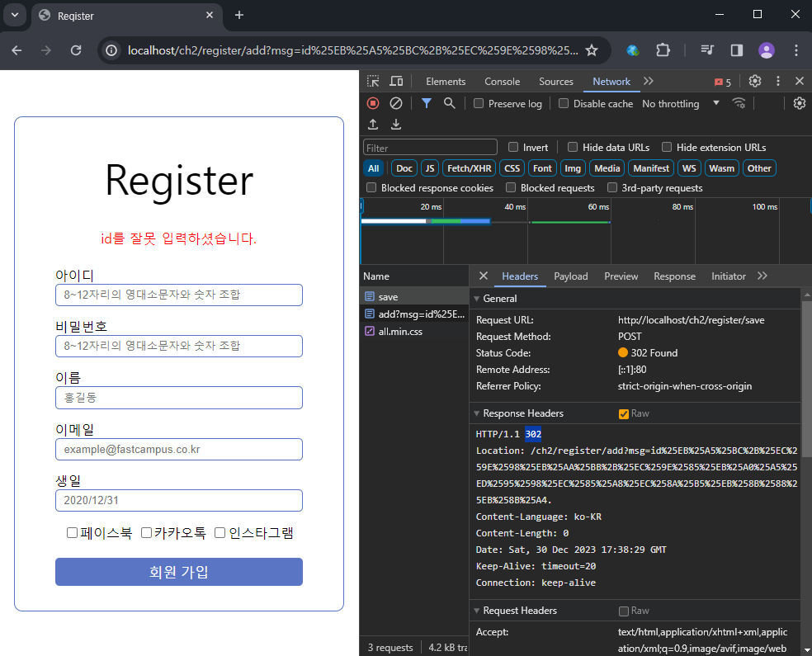Viewport: 812px width, 656px height.
Task: Open the Chrome three-dot menu
Action: pos(796,50)
